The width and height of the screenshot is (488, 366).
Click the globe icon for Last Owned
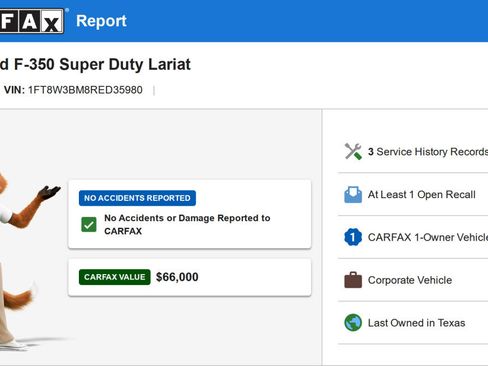click(x=353, y=323)
